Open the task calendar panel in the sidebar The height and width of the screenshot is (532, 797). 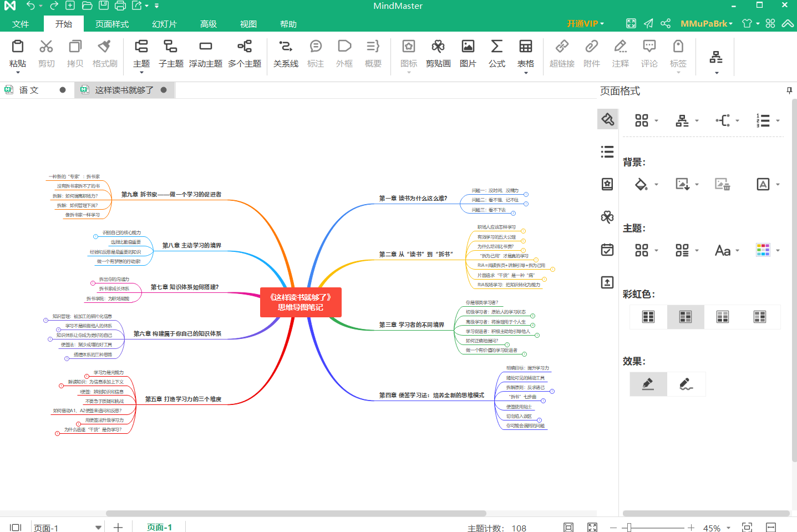point(607,250)
